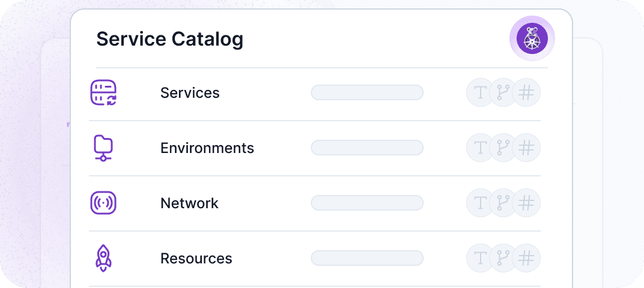Image resolution: width=644 pixels, height=288 pixels.
Task: Select the Resources row label
Action: click(196, 259)
